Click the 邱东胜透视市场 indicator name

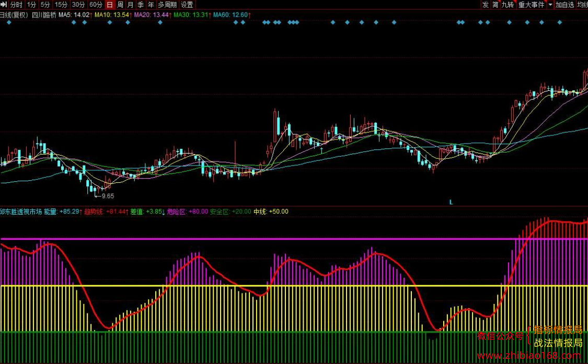coord(21,212)
